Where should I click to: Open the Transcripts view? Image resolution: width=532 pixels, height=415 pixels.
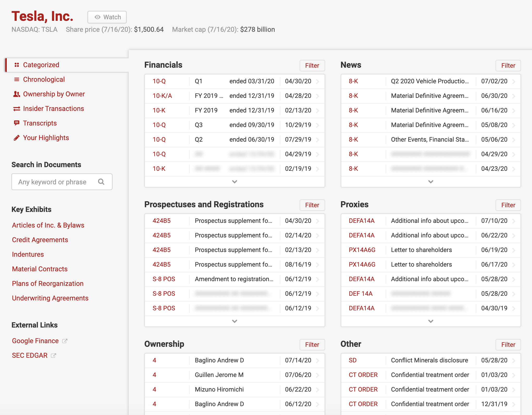tap(40, 123)
